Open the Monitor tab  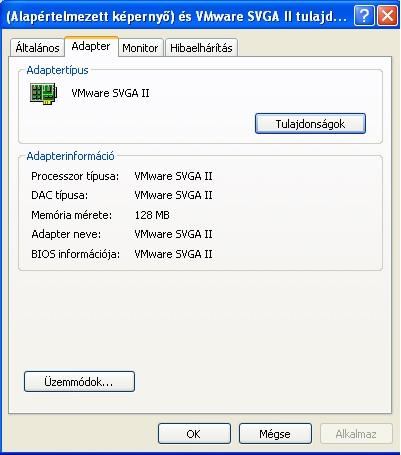click(x=140, y=48)
